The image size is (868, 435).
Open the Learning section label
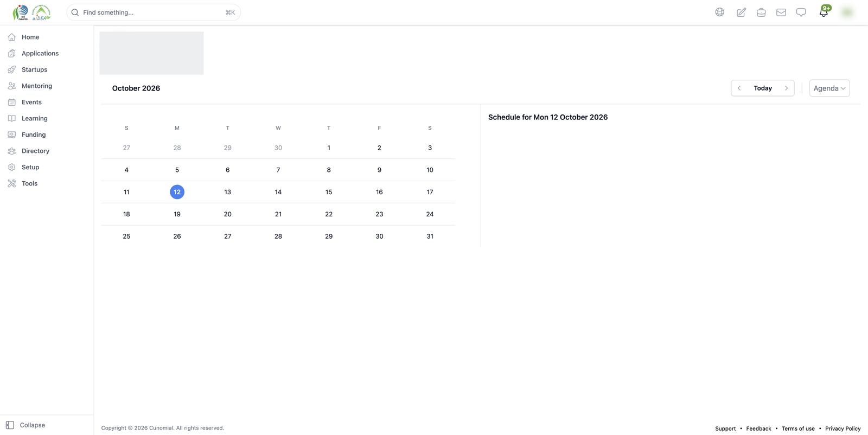click(x=35, y=118)
